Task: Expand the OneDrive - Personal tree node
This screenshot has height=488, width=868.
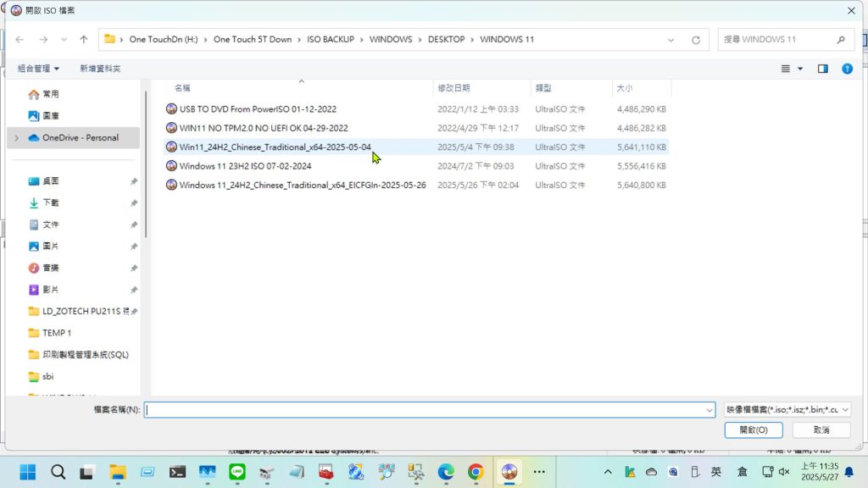Action: coord(16,138)
